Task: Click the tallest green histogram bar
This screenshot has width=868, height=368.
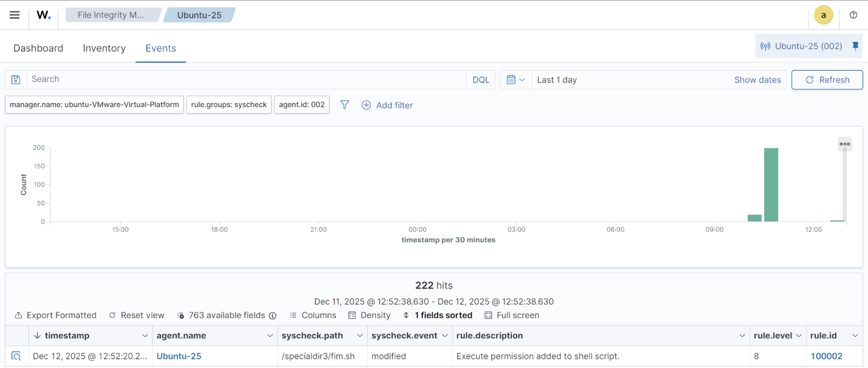Action: (x=771, y=184)
